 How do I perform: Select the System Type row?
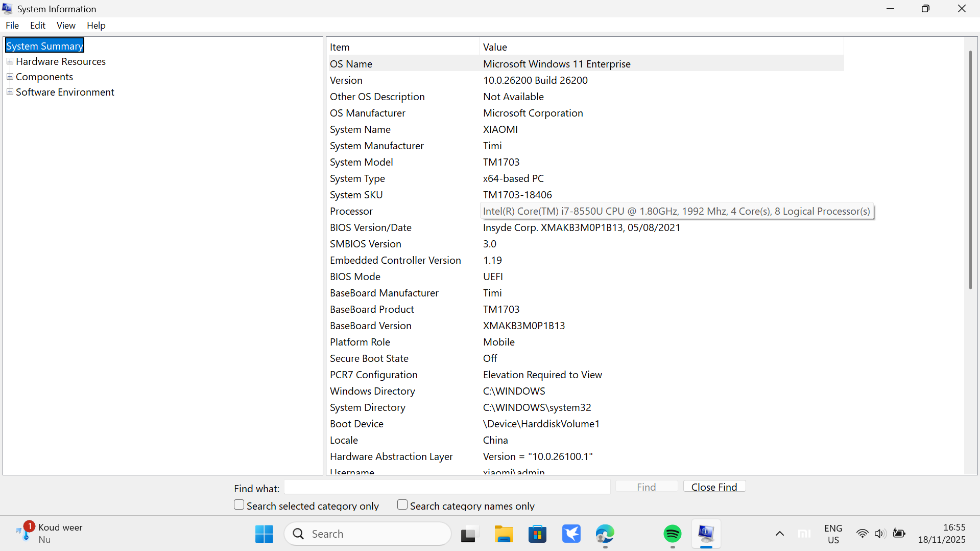click(x=585, y=178)
